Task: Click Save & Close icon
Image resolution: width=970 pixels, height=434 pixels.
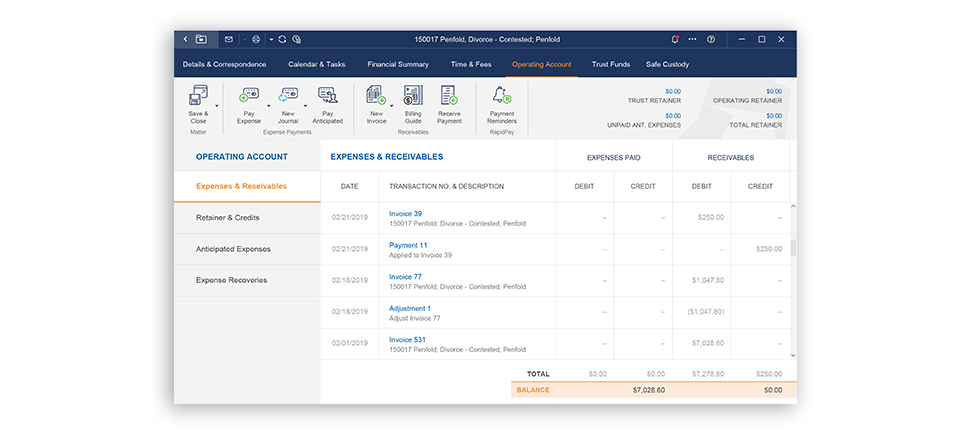Action: (x=198, y=95)
